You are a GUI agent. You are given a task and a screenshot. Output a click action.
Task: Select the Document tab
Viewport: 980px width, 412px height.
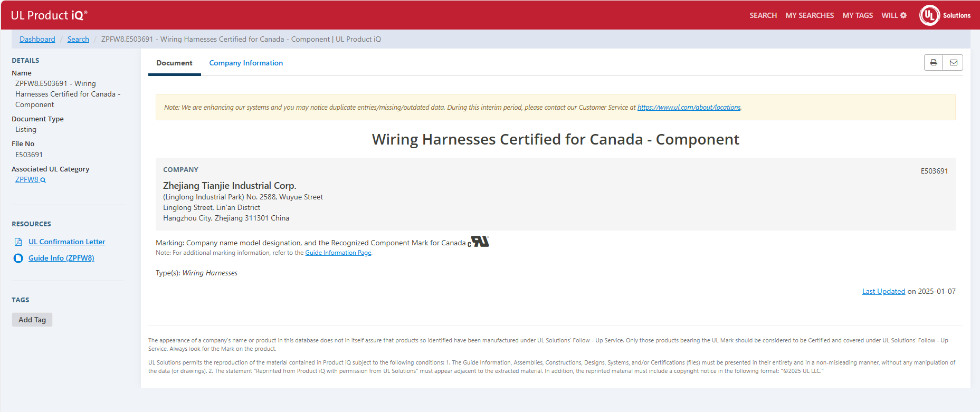tap(174, 63)
